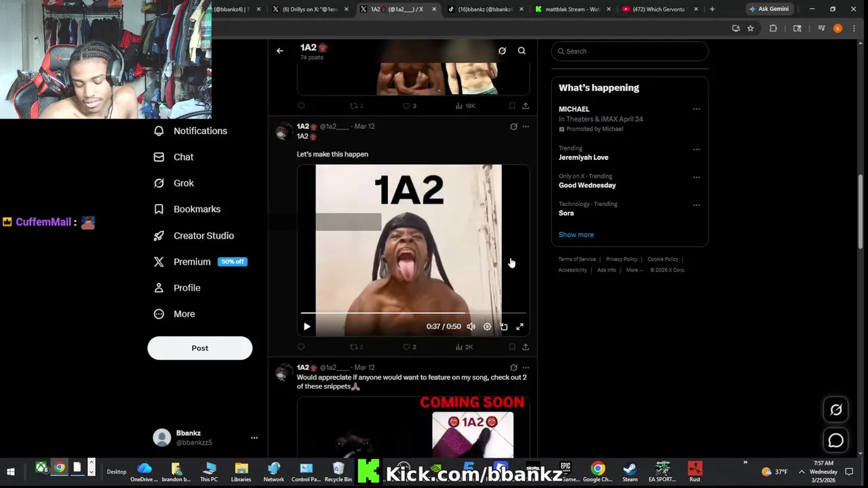Seek along the video progress bar
Screen dimensions: 868x488
pyautogui.click(x=413, y=313)
